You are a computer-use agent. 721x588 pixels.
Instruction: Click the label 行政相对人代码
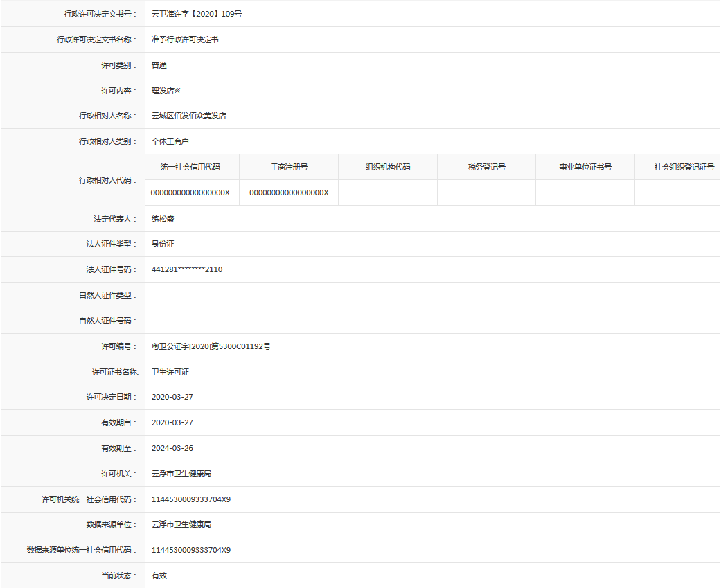click(107, 180)
